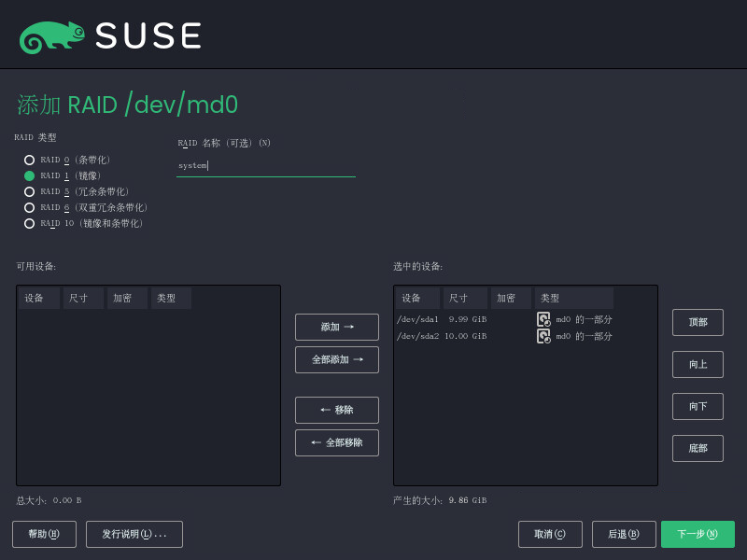Move device to top with 顶部

(x=698, y=322)
